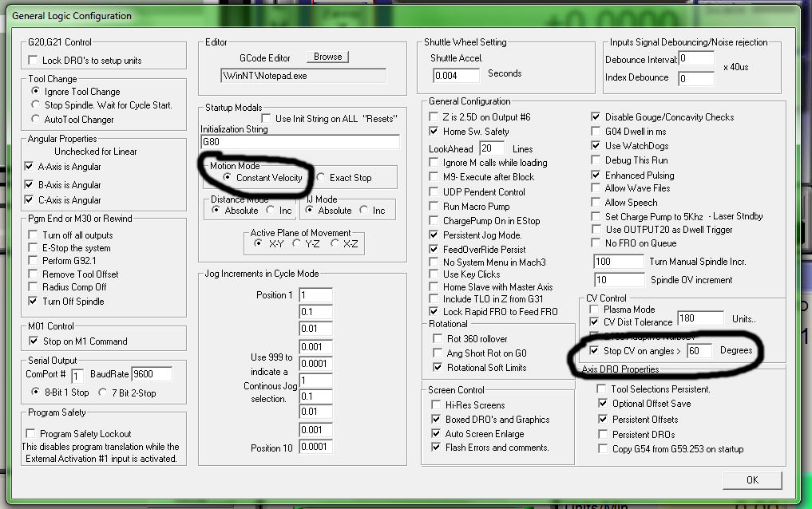
Task: Focus the Debounce Interval input box
Action: tap(696, 60)
